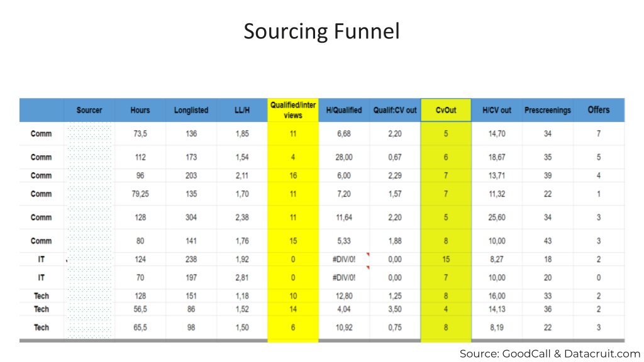Click the Longlisted value 304
This screenshot has height=362, width=644.
click(x=191, y=217)
